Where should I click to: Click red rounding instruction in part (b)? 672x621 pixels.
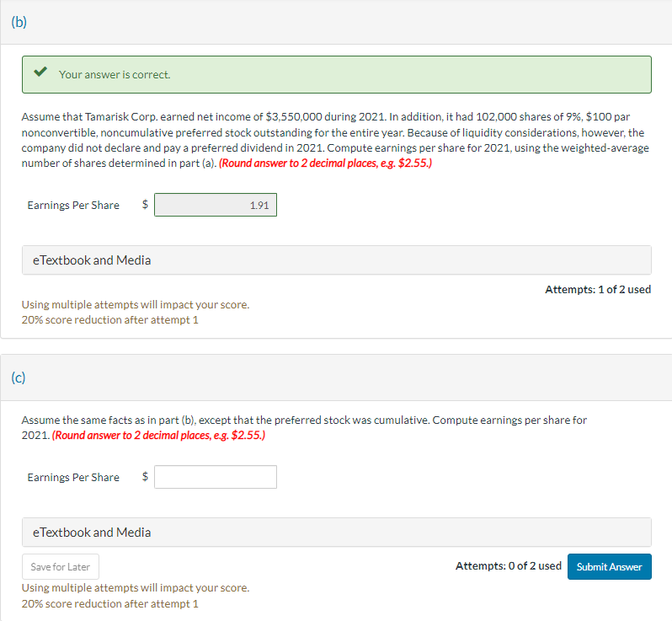[325, 163]
